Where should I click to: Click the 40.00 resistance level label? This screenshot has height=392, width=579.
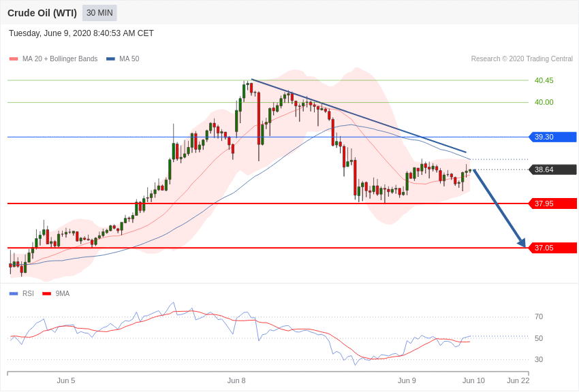point(544,102)
